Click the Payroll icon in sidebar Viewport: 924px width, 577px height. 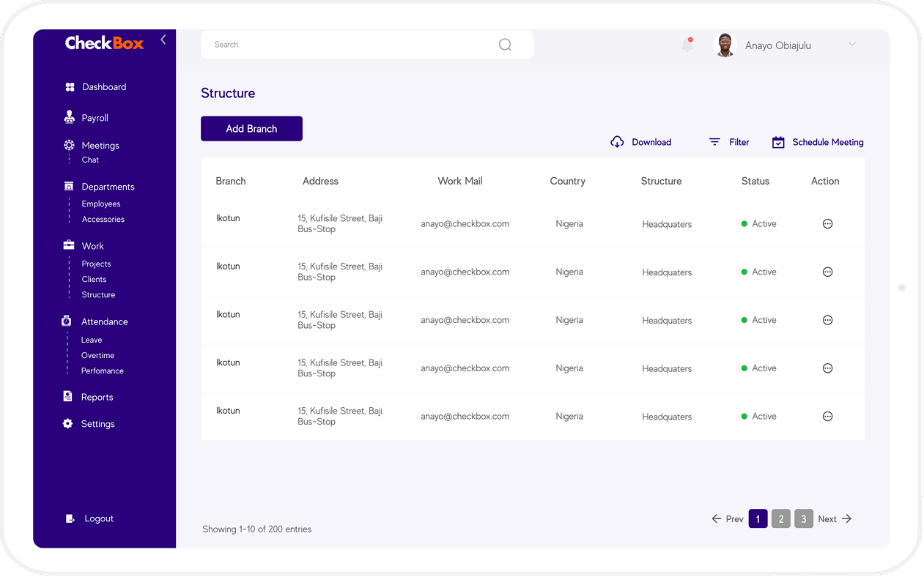(x=70, y=117)
